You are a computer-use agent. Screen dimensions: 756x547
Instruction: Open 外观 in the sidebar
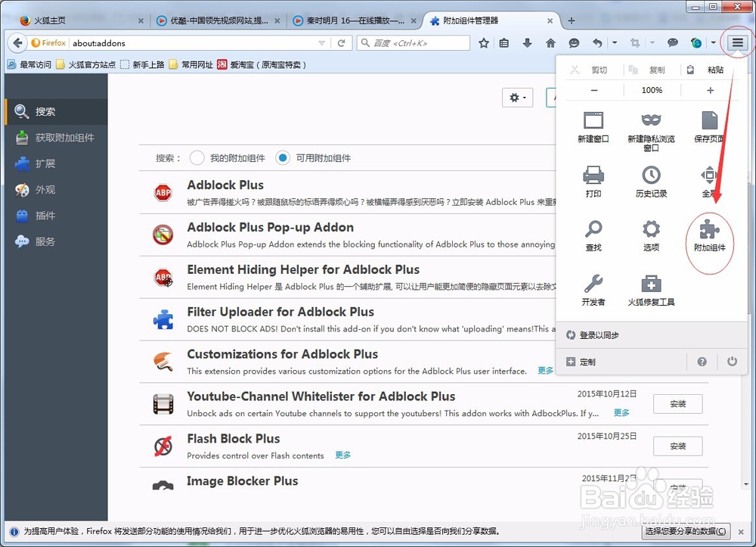tap(57, 190)
